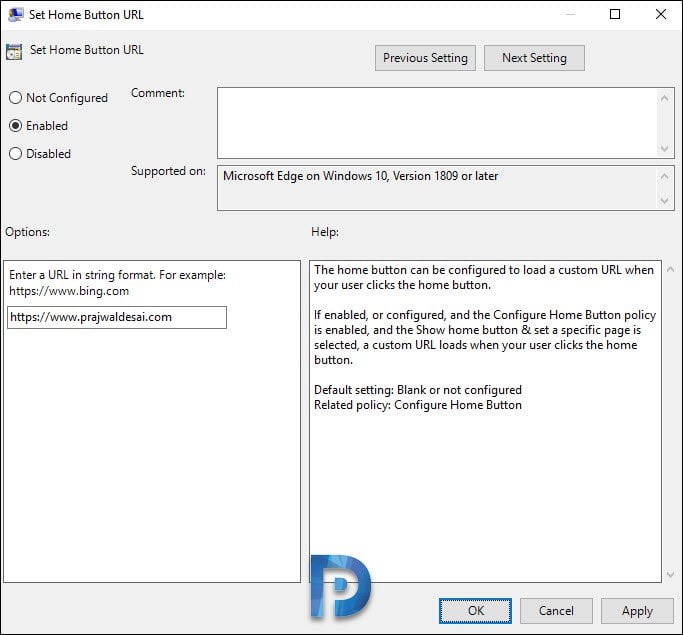Click the 'Supported on:' label
This screenshot has height=635, width=683.
[168, 171]
